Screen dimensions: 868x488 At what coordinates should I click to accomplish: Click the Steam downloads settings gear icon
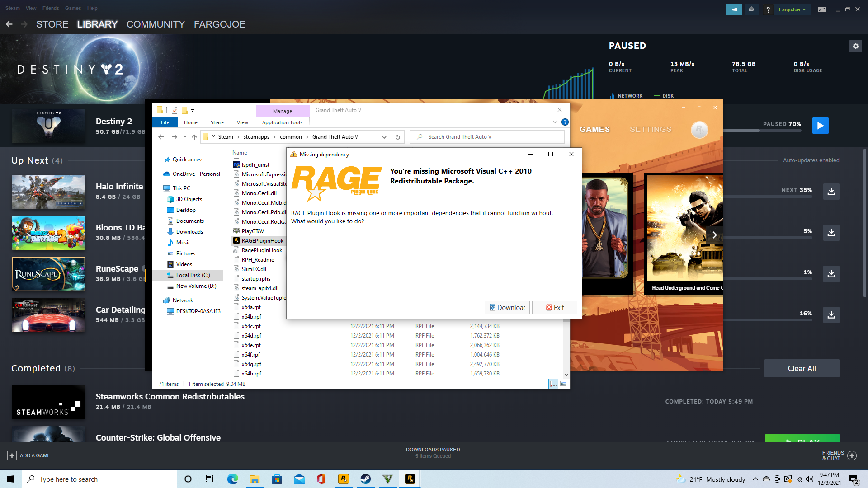click(x=855, y=46)
